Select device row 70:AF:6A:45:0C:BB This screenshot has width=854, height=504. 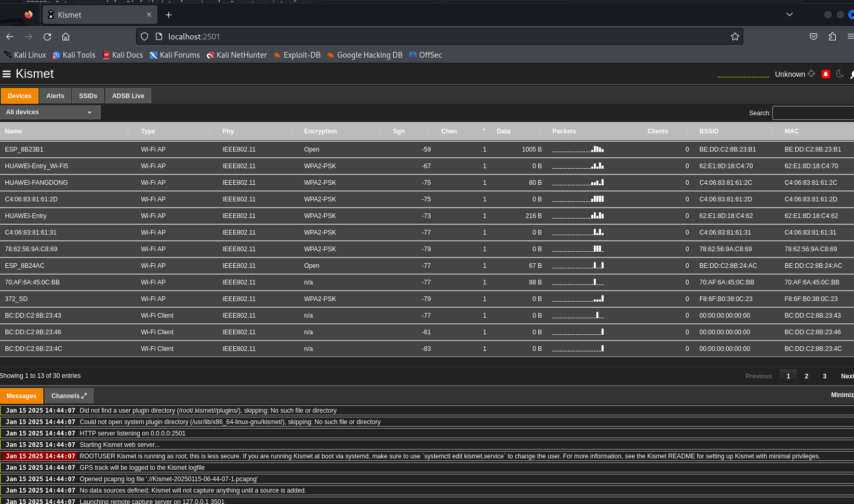click(x=427, y=282)
